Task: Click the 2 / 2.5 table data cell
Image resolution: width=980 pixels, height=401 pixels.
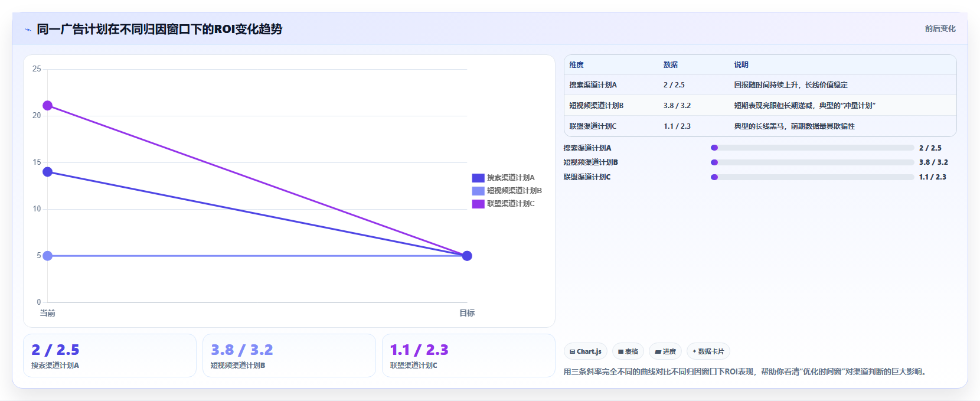Action: [674, 85]
